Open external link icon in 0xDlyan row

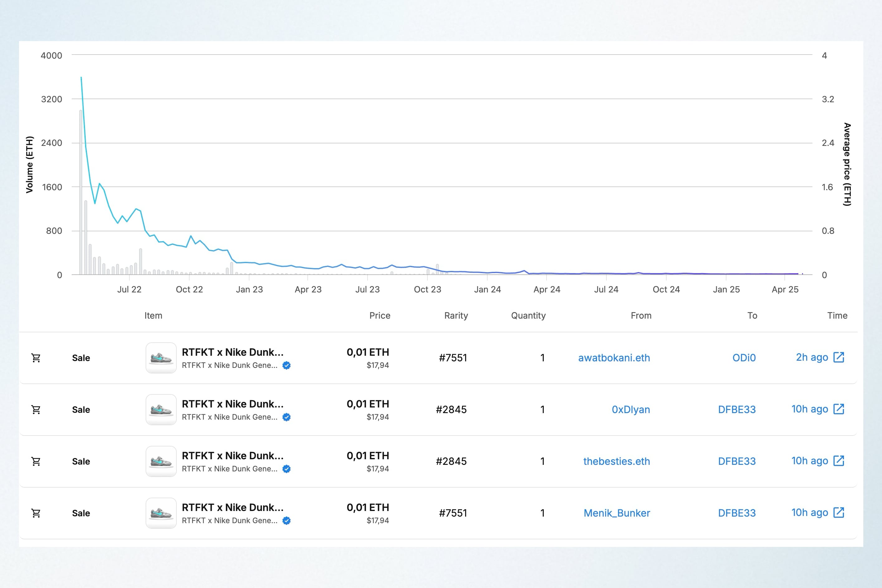[x=838, y=409]
